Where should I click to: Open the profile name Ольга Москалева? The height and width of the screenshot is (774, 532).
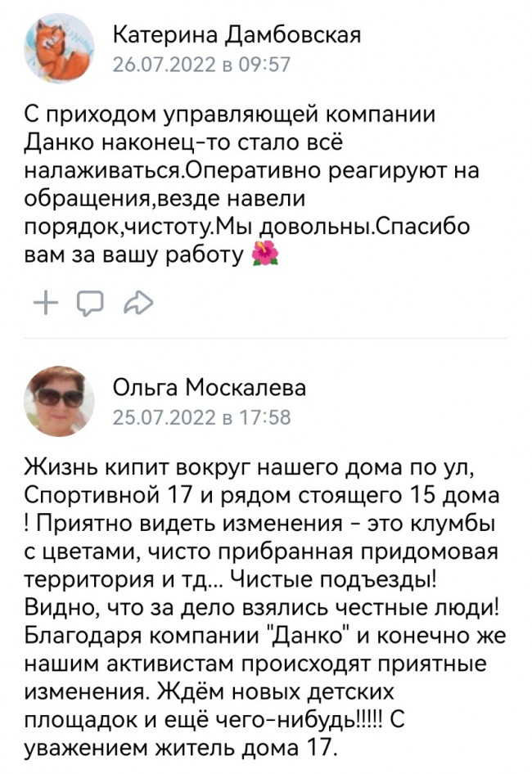click(210, 388)
